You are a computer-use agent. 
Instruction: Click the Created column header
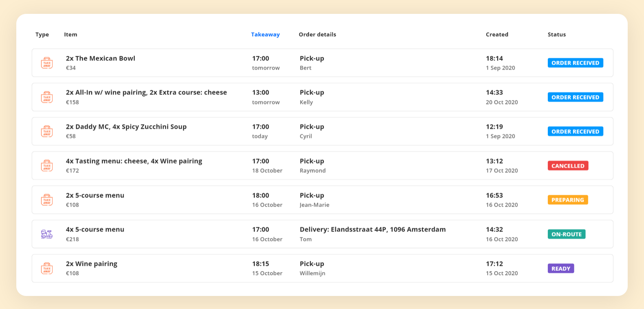pos(497,35)
